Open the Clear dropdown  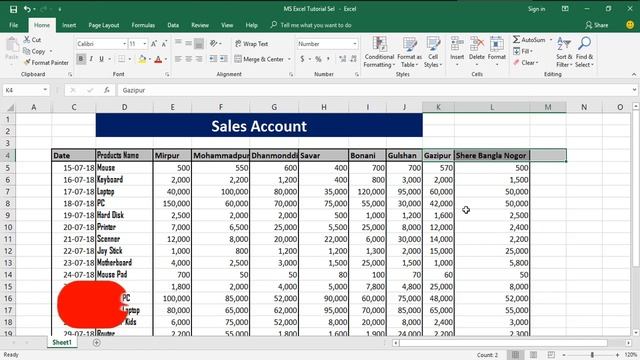pyautogui.click(x=526, y=62)
